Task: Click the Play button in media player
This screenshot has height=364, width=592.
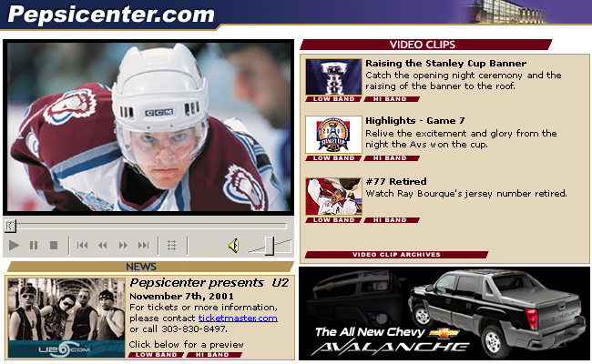Action: 14,245
